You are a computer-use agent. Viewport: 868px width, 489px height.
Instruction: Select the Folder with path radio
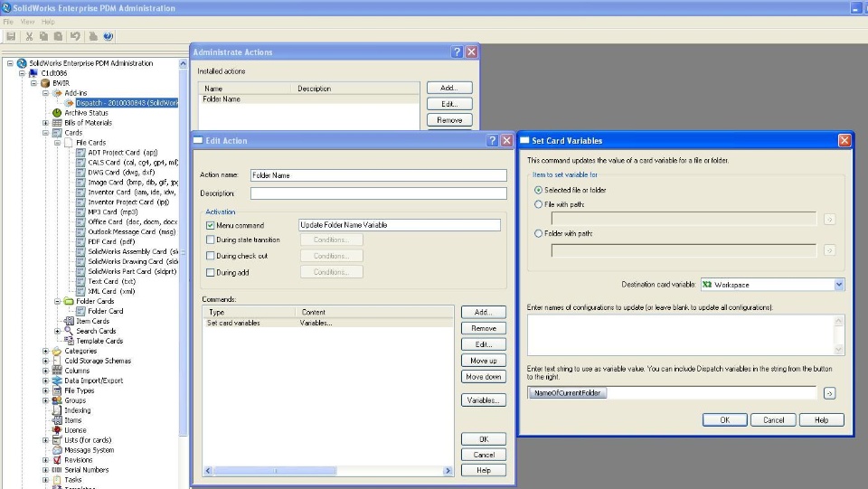click(x=538, y=234)
